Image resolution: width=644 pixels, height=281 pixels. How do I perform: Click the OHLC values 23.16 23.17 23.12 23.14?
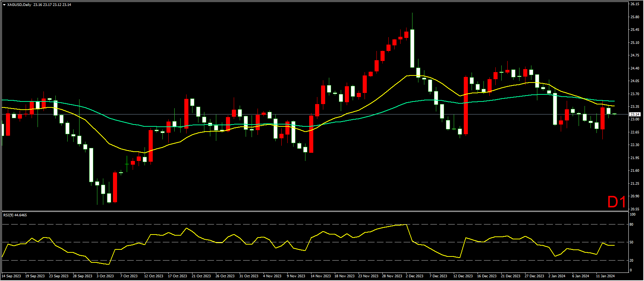tap(52, 5)
